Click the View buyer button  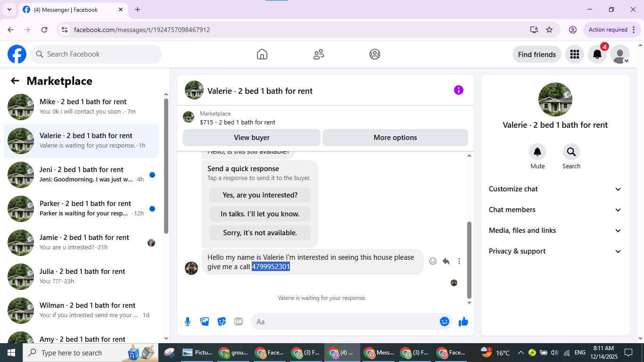(x=252, y=138)
